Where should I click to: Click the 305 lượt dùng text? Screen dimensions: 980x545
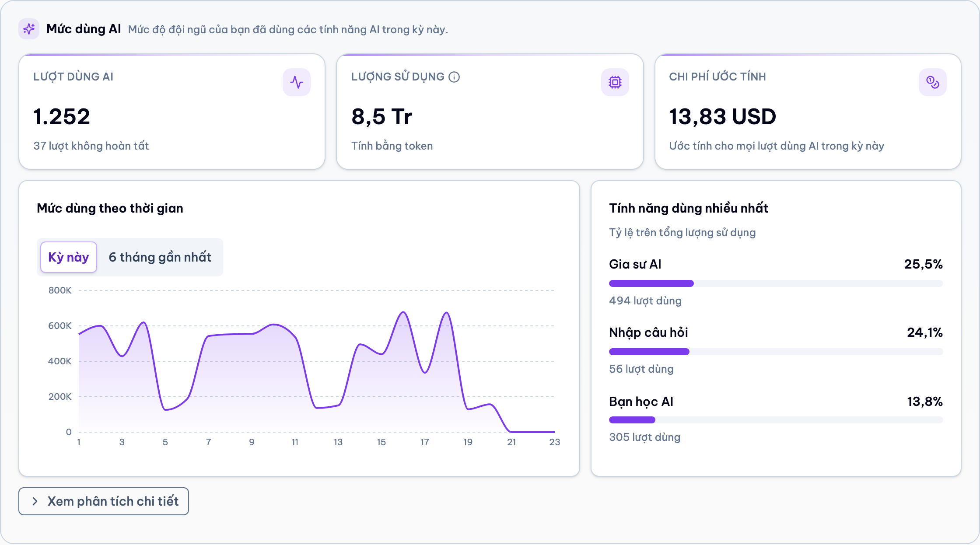click(x=644, y=437)
